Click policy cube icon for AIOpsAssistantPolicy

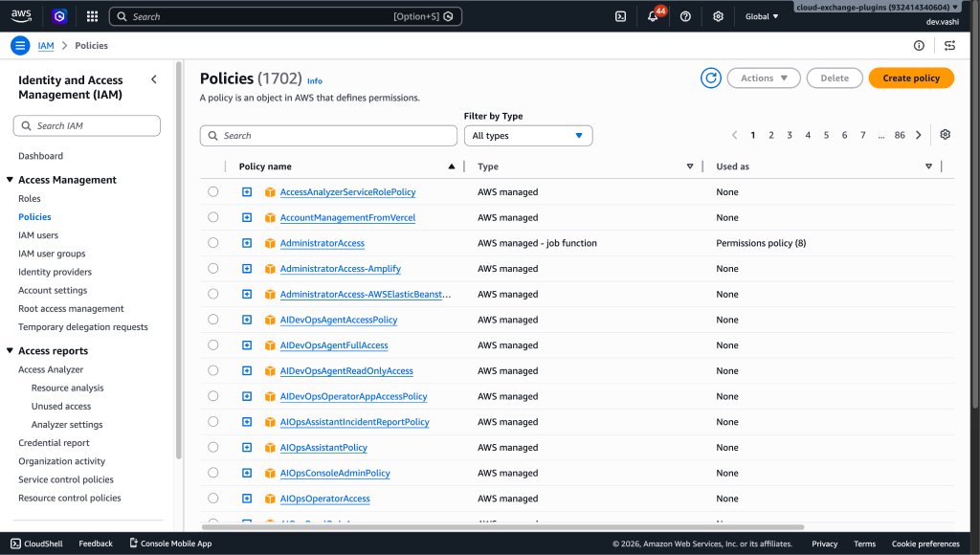(x=270, y=448)
